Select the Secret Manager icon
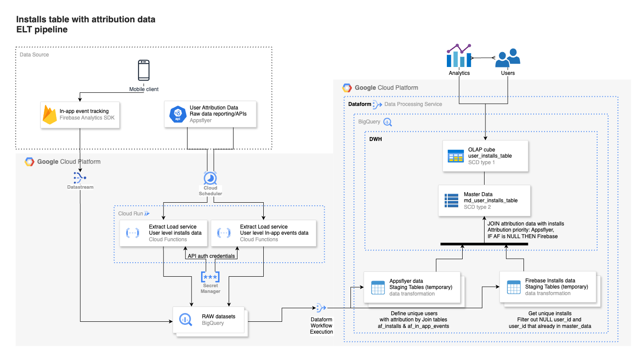The image size is (644, 359). coord(210,277)
